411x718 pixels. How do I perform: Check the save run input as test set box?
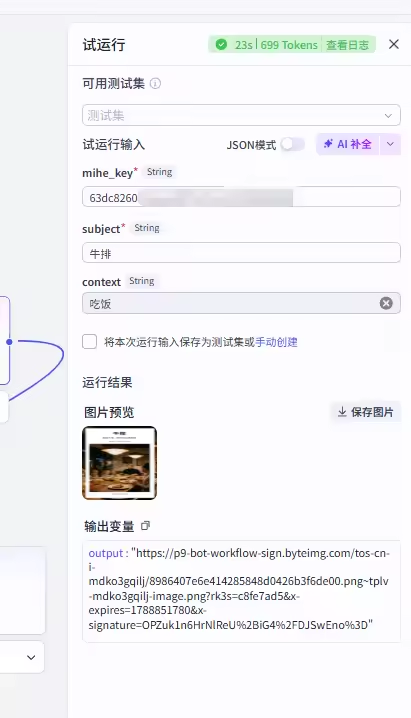(90, 342)
